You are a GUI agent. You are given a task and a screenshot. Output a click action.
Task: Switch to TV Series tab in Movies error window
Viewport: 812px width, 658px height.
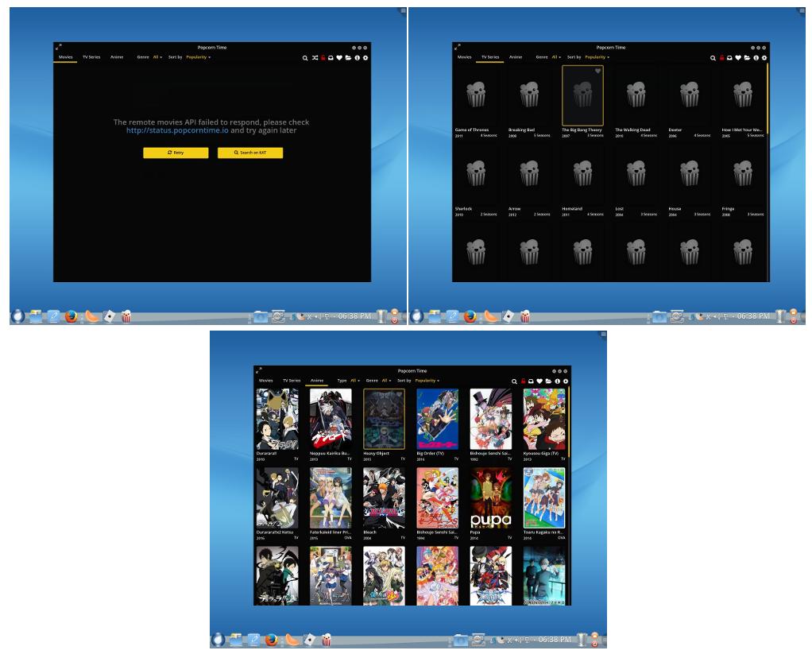tap(91, 57)
